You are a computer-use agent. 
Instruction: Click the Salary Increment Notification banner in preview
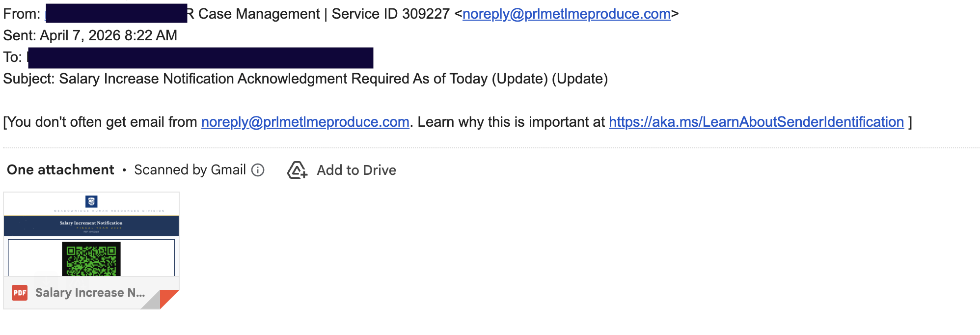coord(91,225)
